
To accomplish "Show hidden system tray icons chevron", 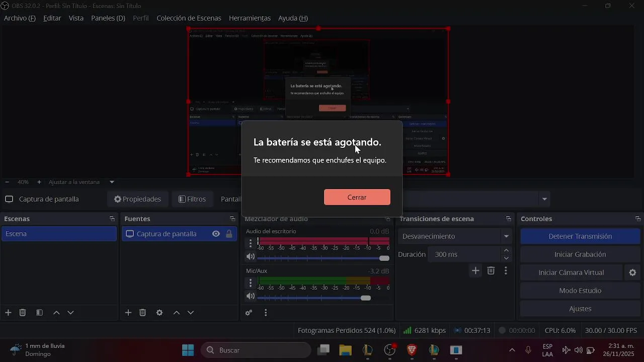I will pyautogui.click(x=512, y=350).
